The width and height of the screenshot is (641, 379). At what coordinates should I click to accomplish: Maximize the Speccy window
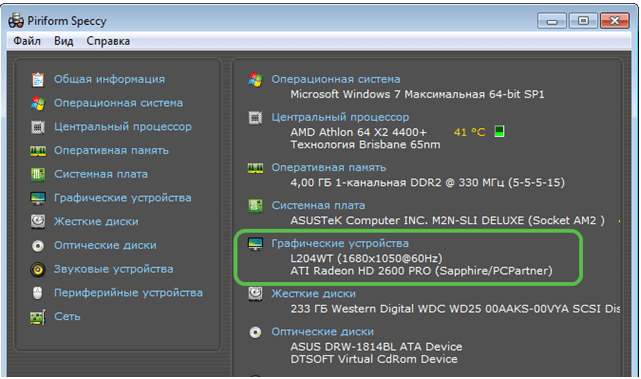(583, 21)
